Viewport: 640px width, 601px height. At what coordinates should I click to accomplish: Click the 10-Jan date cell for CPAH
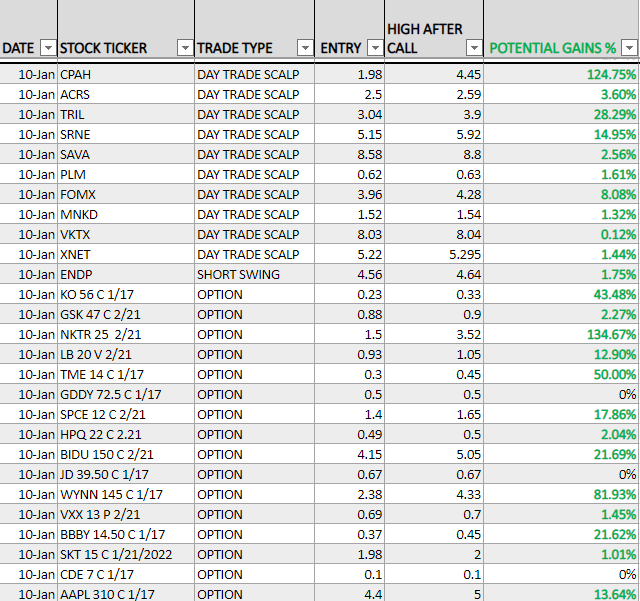(x=29, y=74)
